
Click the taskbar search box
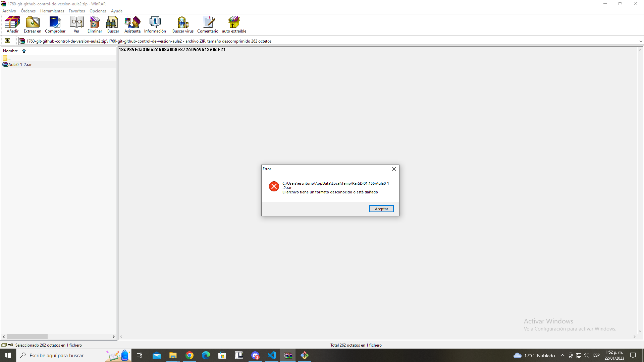click(74, 355)
